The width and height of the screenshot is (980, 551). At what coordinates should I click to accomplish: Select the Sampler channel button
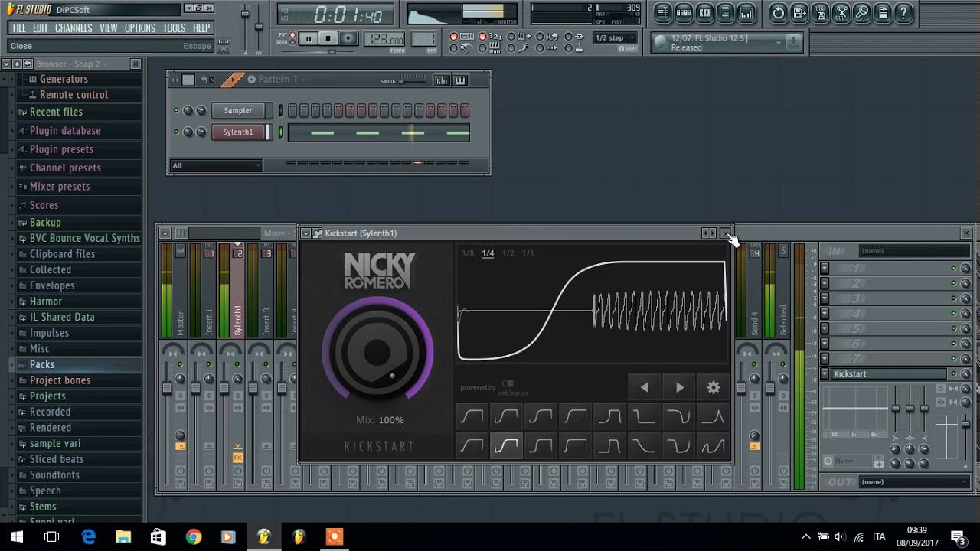tap(238, 111)
